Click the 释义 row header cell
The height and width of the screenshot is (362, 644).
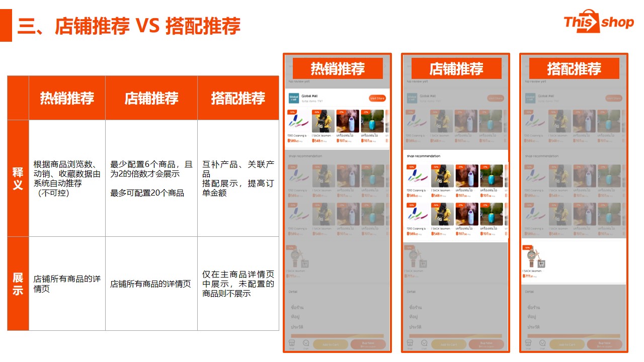point(18,178)
